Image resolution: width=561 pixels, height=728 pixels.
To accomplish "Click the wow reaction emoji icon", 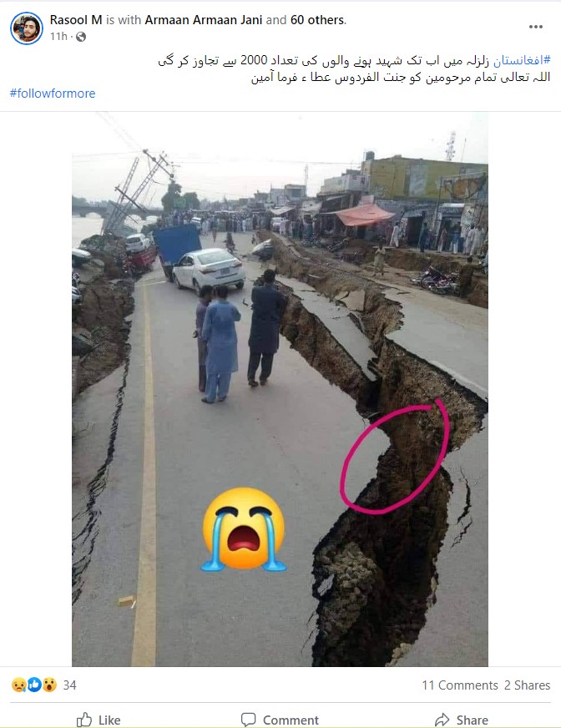I will tap(49, 685).
